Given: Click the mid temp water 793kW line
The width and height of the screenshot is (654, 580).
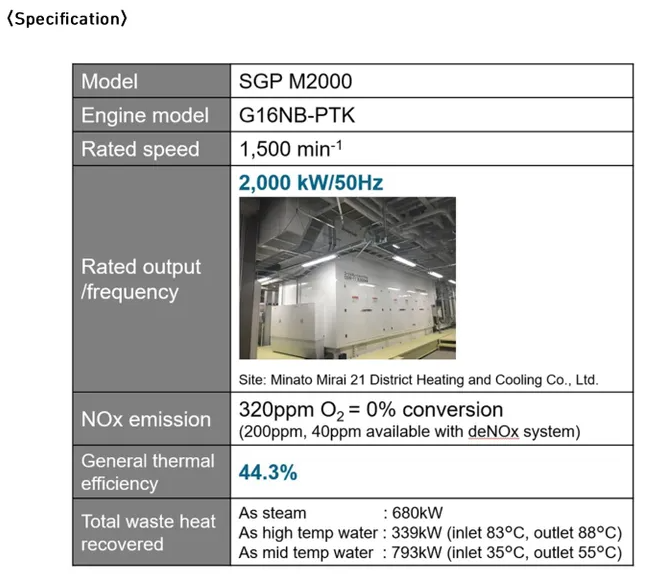Looking at the screenshot, I should [x=430, y=552].
